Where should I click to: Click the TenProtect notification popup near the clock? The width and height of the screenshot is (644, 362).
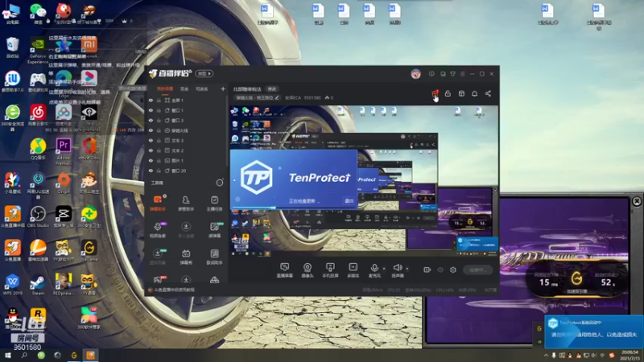click(x=594, y=331)
